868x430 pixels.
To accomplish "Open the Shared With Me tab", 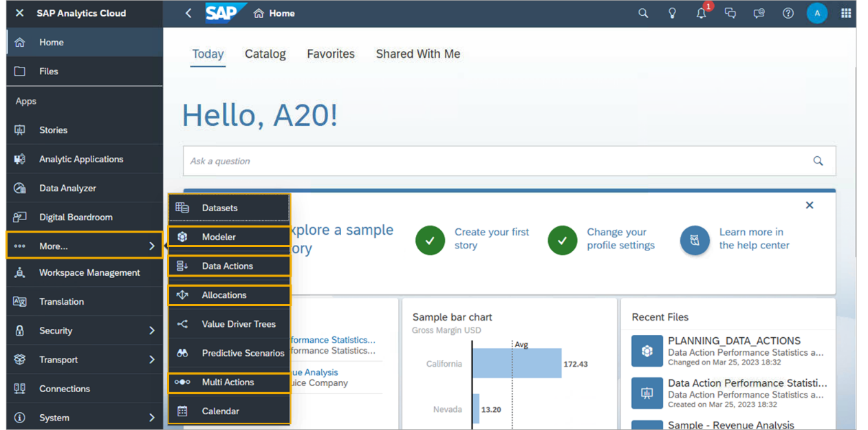I will click(417, 54).
